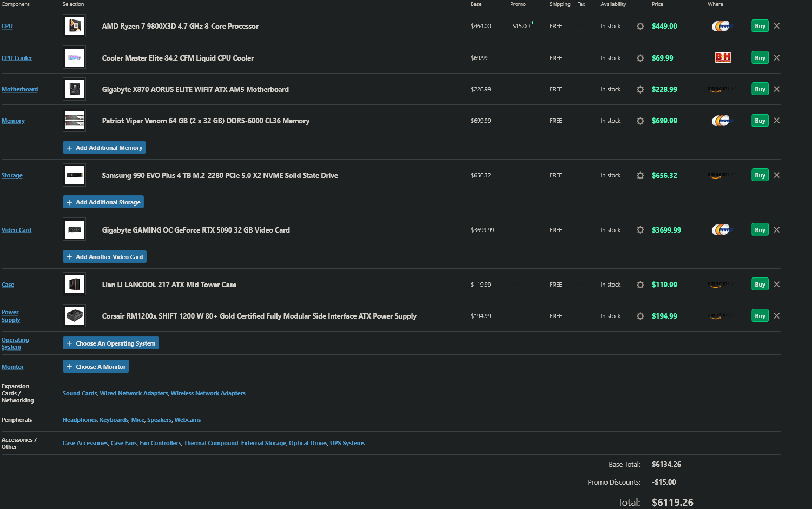
Task: Click the Newegg logo in the CPU row
Action: click(722, 26)
